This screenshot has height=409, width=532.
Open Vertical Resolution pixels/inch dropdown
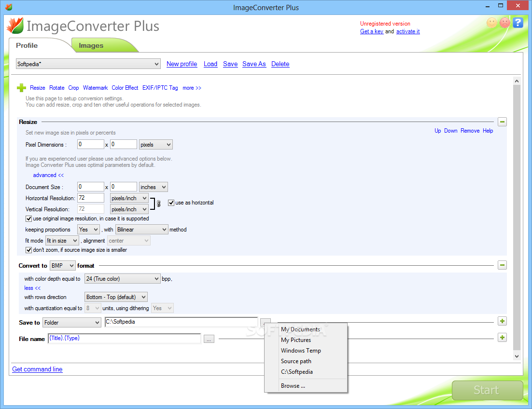pyautogui.click(x=129, y=209)
